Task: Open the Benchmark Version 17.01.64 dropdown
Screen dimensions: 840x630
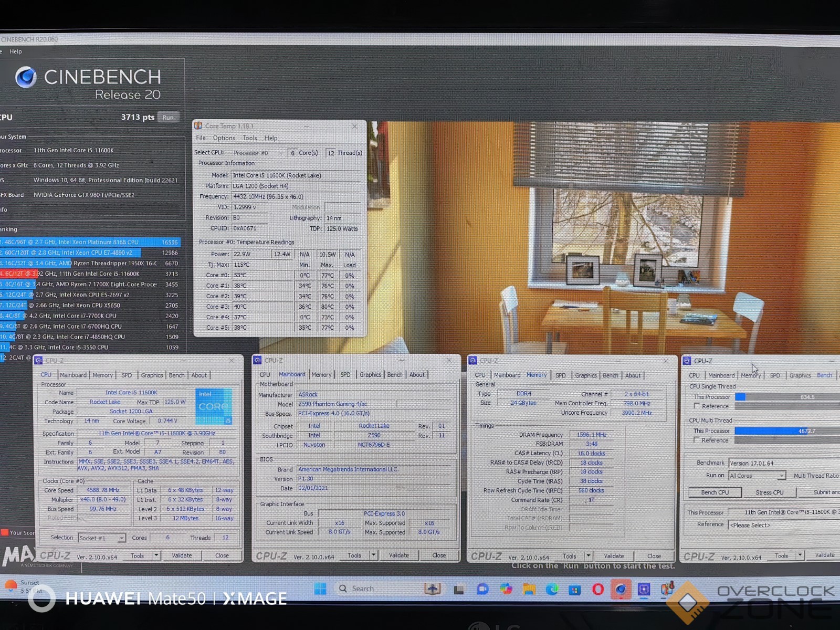Action: click(x=784, y=463)
